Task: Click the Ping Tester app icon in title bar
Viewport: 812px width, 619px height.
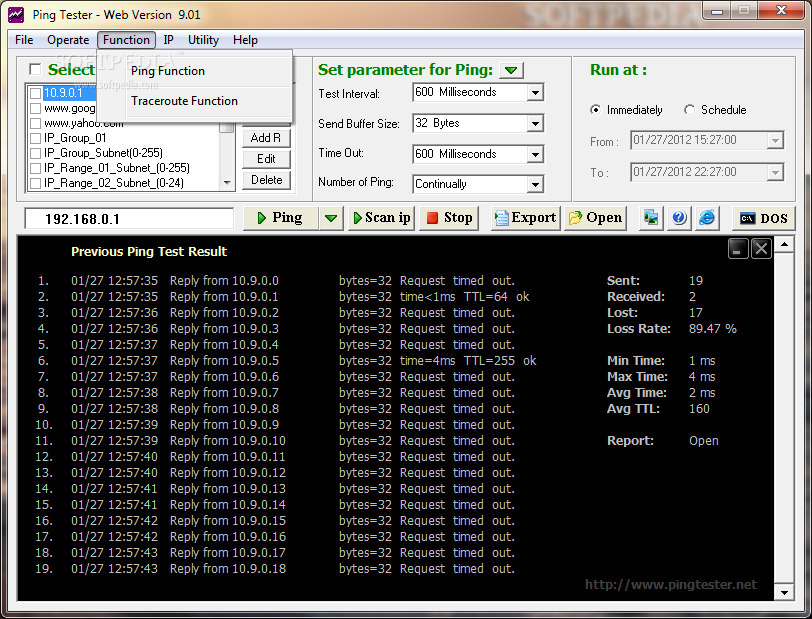Action: (16, 15)
